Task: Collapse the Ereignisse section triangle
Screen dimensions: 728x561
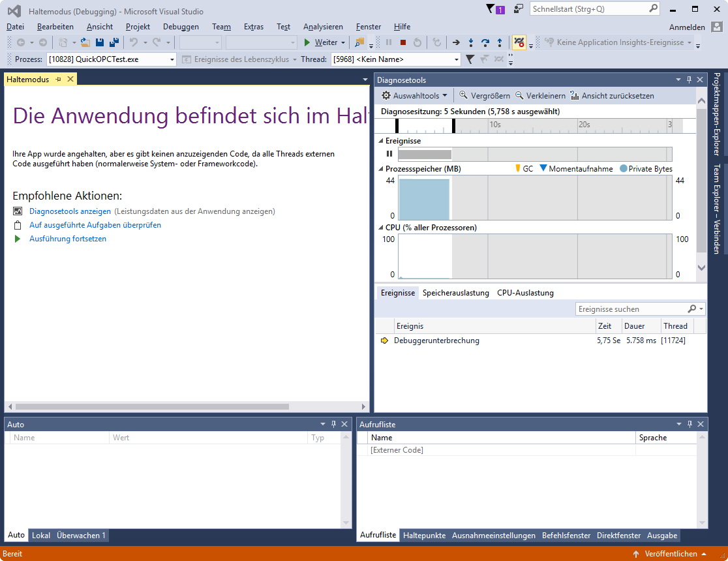Action: click(x=381, y=141)
